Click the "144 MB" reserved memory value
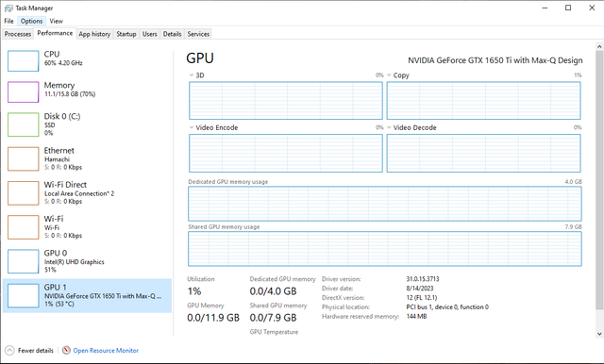The image size is (604, 364). [417, 316]
